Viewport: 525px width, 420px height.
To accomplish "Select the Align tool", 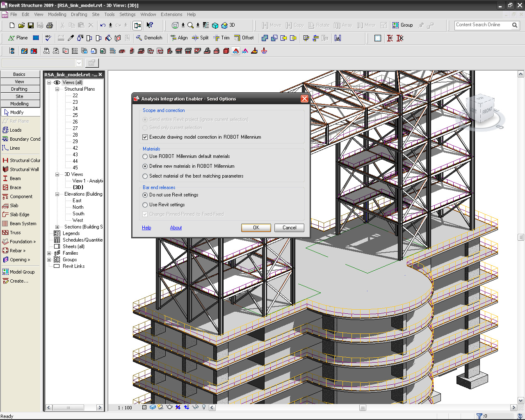I will [x=179, y=38].
